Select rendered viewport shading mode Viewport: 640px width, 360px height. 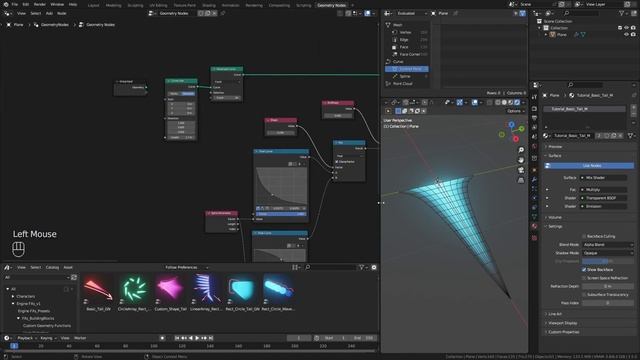tap(517, 102)
